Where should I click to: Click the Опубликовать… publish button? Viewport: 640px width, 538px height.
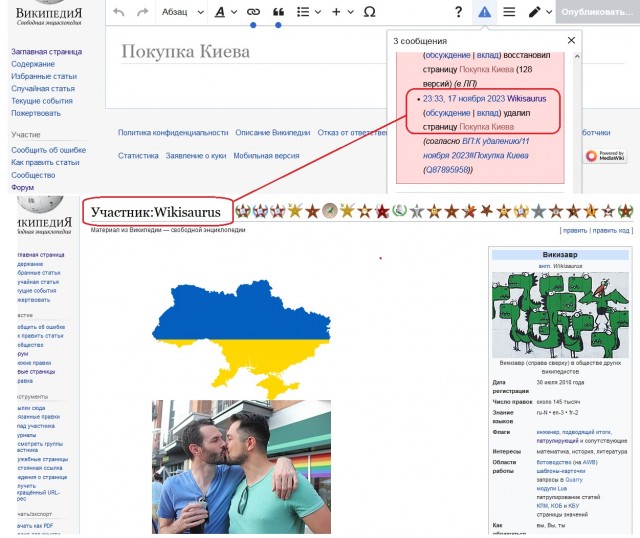(598, 12)
